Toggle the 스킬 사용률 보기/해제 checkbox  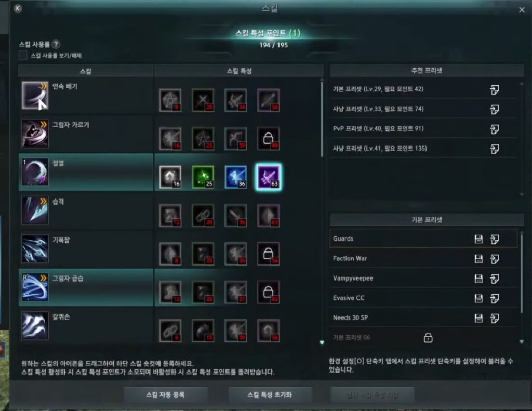click(23, 55)
